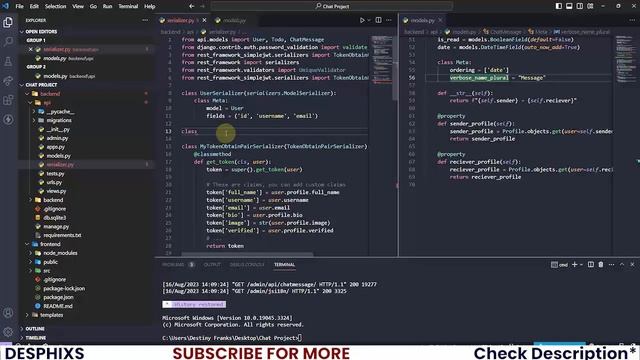Open package.json in the file tree
The width and height of the screenshot is (640, 360).
(x=58, y=297)
